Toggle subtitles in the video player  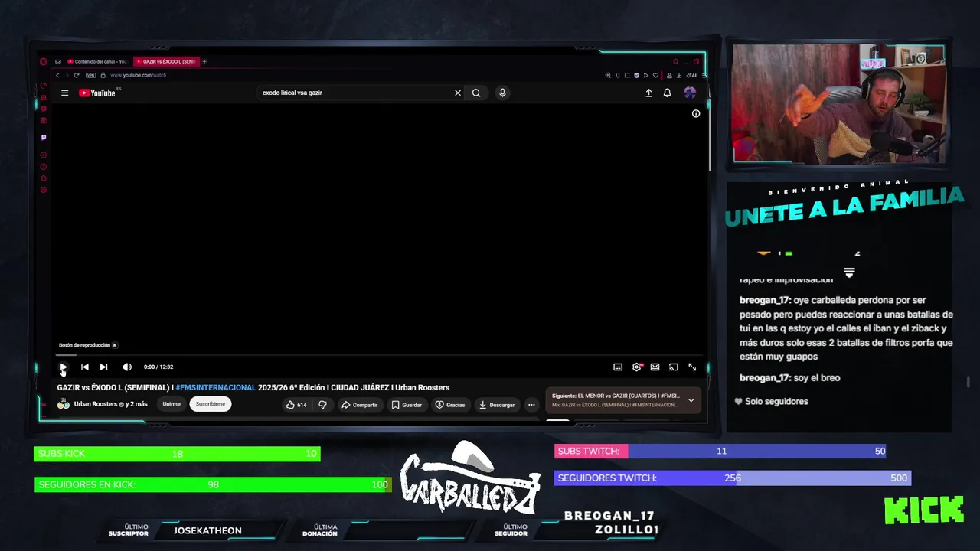click(618, 367)
